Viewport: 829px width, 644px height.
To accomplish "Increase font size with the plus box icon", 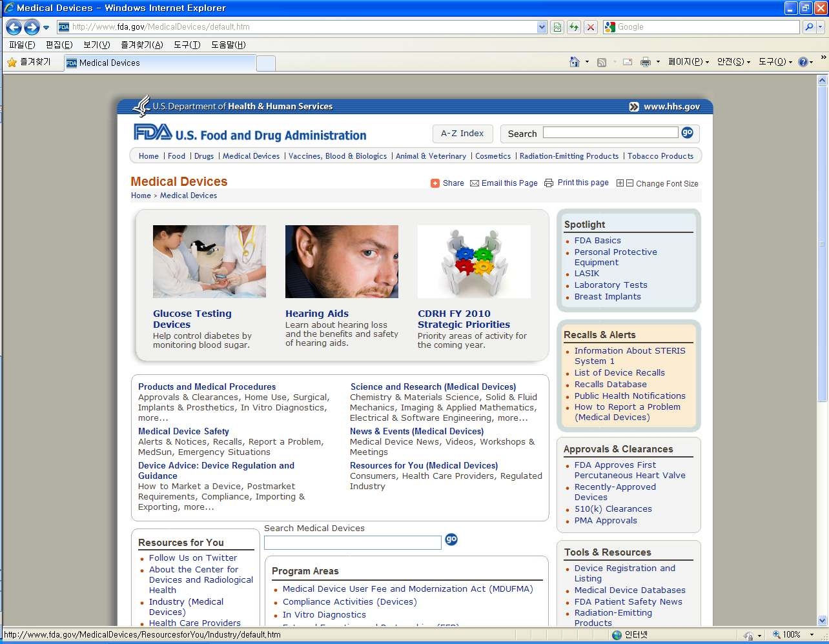I will tap(620, 183).
